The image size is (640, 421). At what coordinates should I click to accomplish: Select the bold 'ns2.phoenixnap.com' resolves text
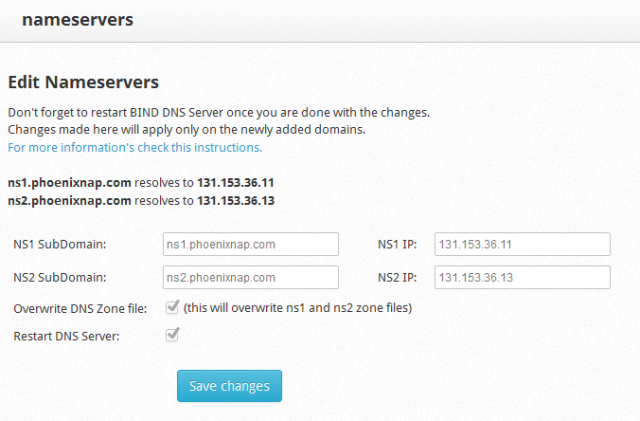(69, 200)
